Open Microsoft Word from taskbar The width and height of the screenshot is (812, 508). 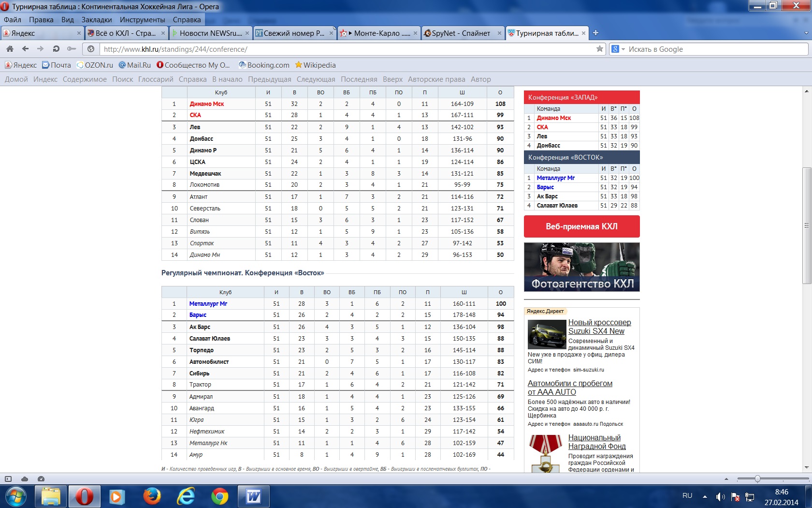click(253, 496)
